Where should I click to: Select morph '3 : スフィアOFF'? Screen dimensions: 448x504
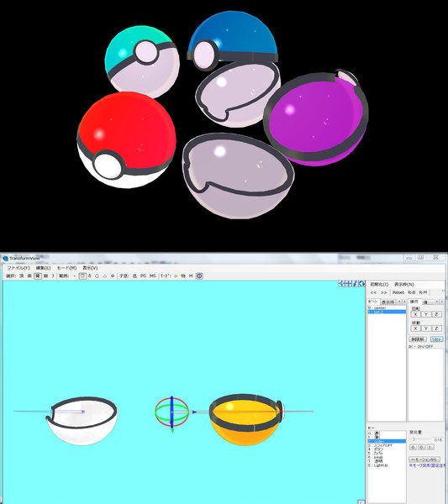pos(387,445)
